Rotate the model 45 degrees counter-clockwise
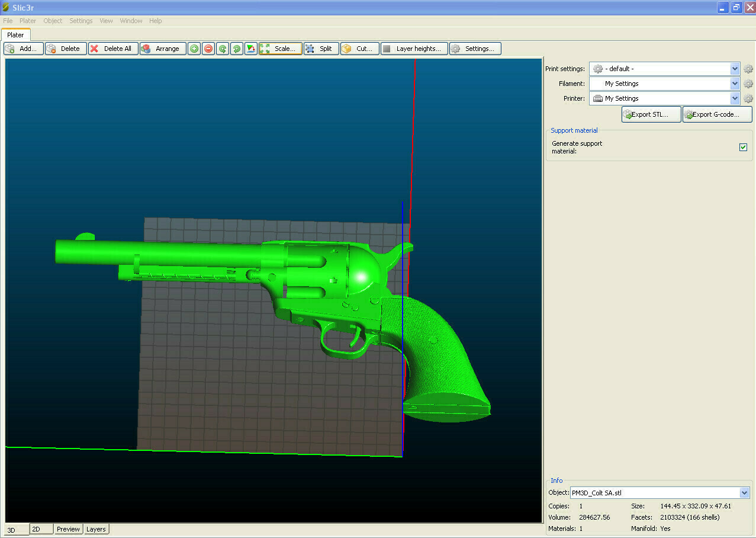Image resolution: width=756 pixels, height=538 pixels. pos(222,48)
